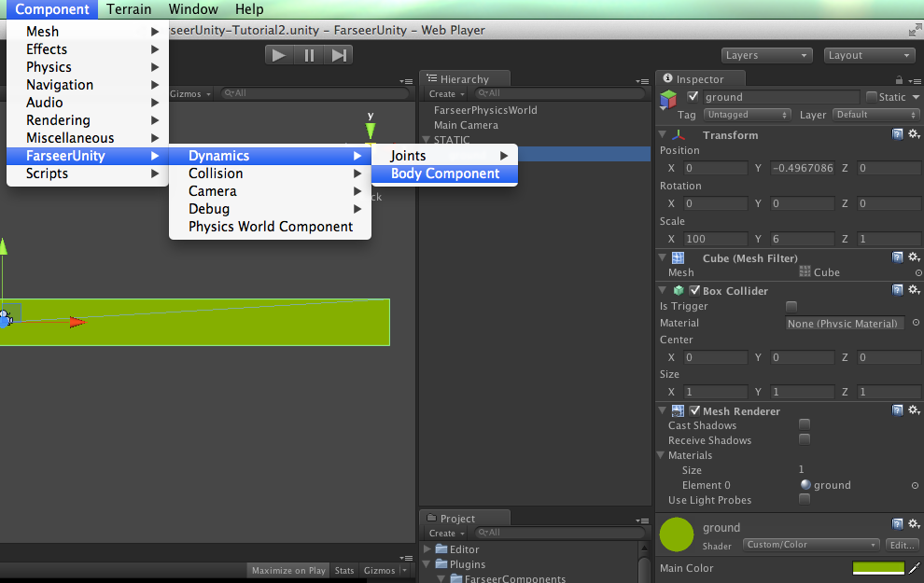Open Transform component gear settings
The height and width of the screenshot is (583, 924).
914,134
